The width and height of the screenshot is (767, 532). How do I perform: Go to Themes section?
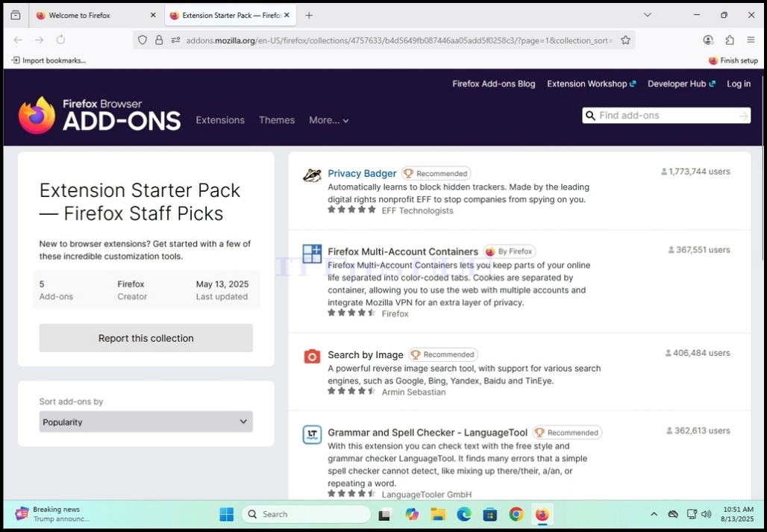click(x=277, y=120)
